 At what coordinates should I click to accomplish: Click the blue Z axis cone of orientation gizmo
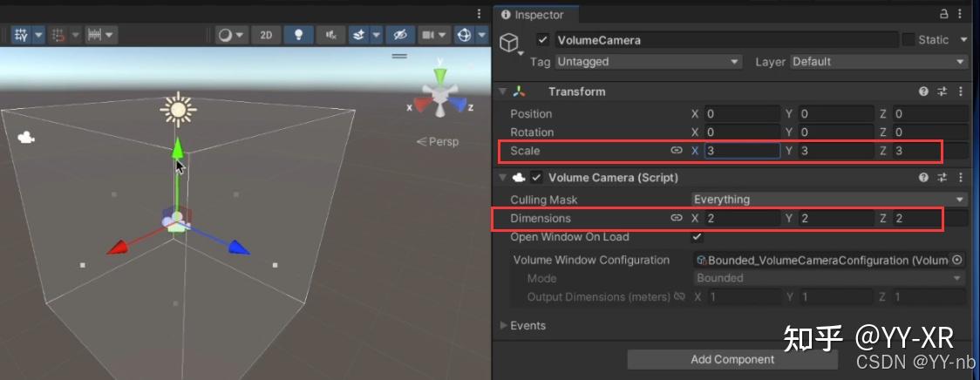(458, 105)
